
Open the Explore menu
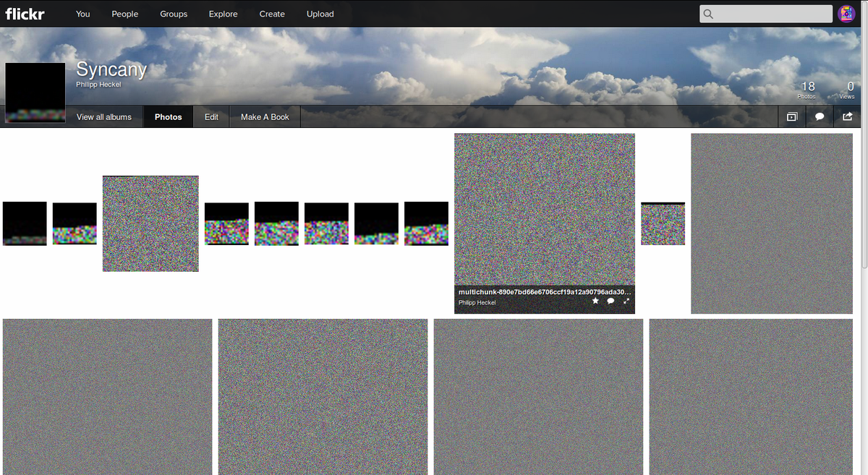(223, 14)
